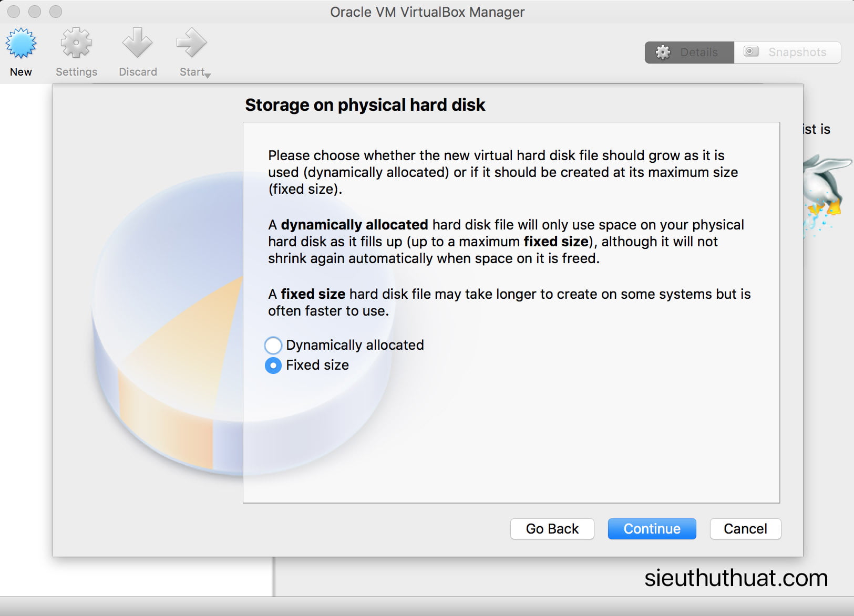This screenshot has width=854, height=616.
Task: Click the Go Back button
Action: [552, 529]
